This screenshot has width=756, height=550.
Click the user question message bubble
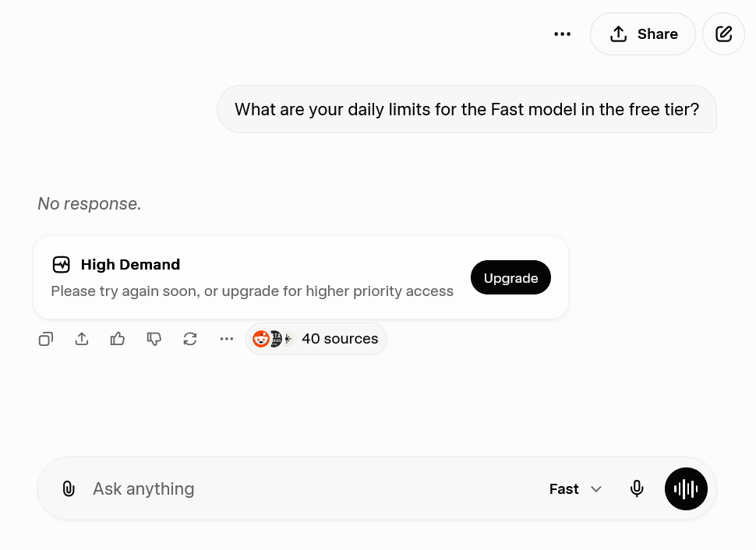tap(466, 110)
